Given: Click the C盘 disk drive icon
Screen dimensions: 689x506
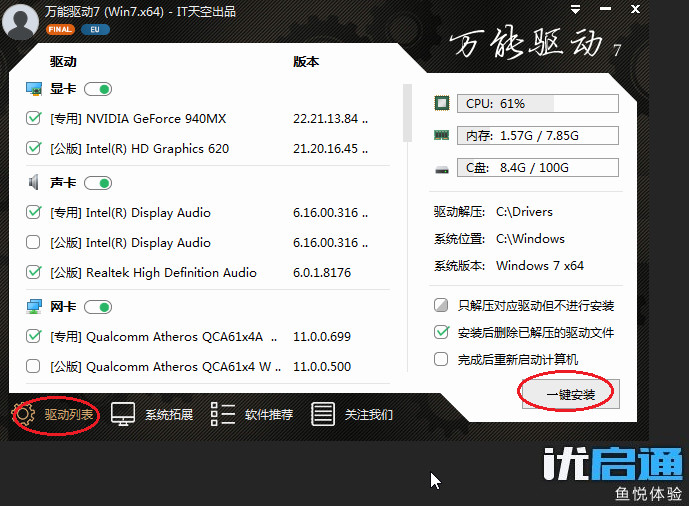Looking at the screenshot, I should pos(442,169).
